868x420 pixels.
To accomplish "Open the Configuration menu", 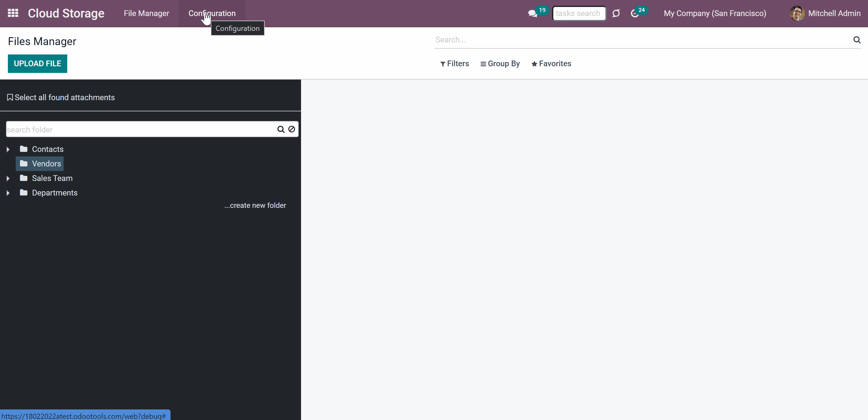I will [x=212, y=13].
